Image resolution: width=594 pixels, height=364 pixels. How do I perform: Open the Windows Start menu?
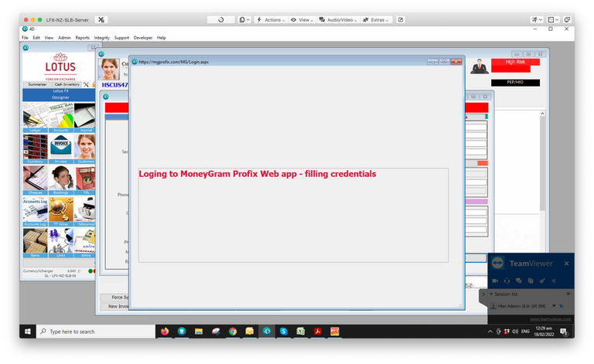[x=28, y=332]
